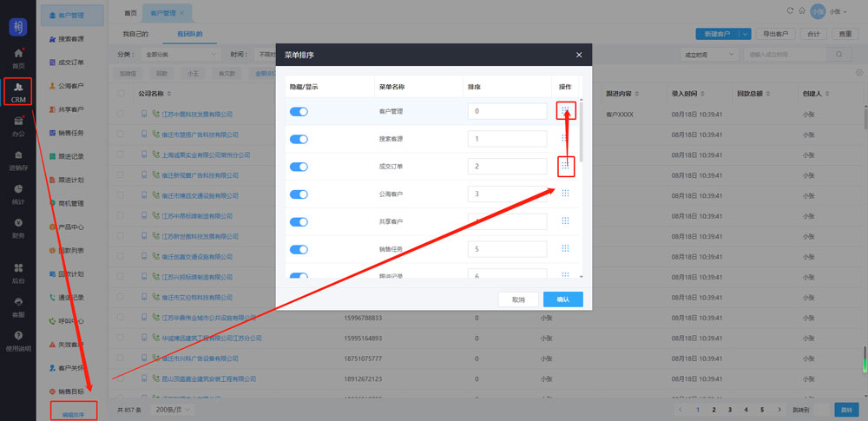Click the 跳转 jump button
868x421 pixels.
pos(846,410)
